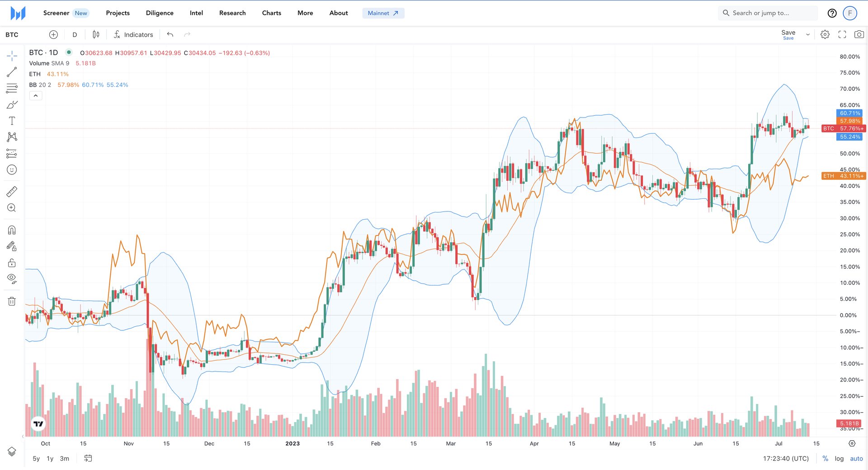Switch chart range to 1y

50,458
